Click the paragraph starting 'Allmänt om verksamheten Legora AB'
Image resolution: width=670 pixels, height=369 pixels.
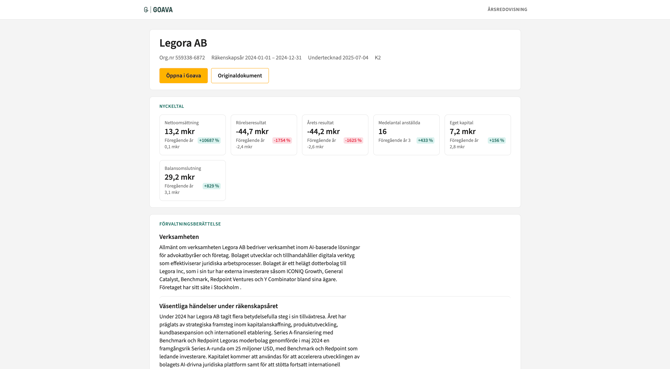click(x=260, y=267)
